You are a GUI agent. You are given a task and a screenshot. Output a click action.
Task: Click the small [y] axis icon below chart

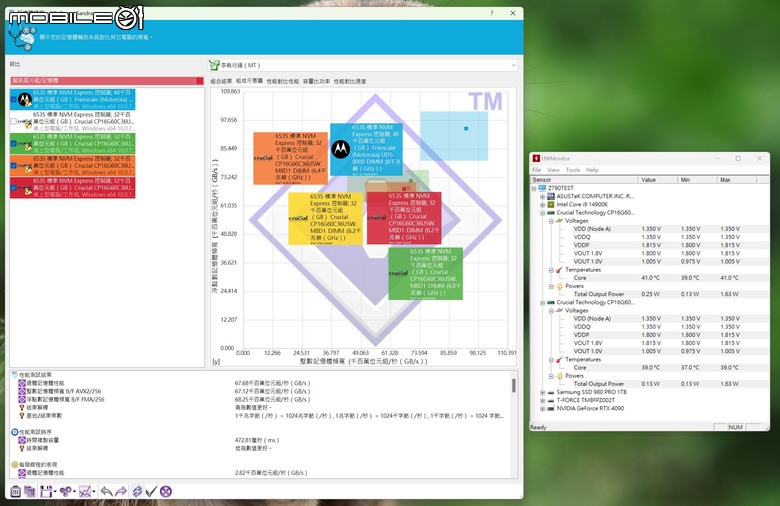[216, 362]
